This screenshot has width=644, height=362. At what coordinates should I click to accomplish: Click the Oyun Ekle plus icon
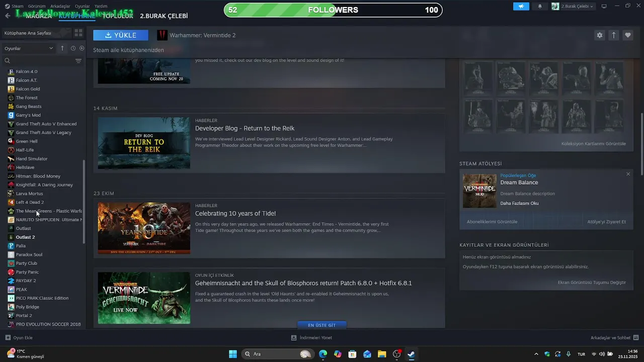click(x=8, y=338)
